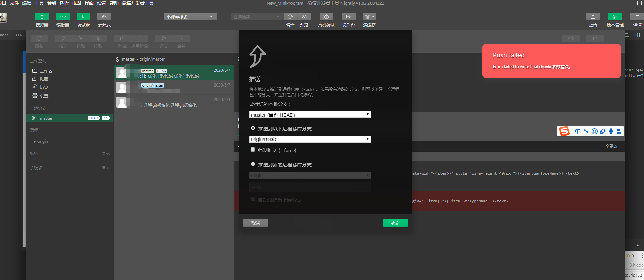Click the 贮藏 stash icon in Git toolbar

point(122,38)
